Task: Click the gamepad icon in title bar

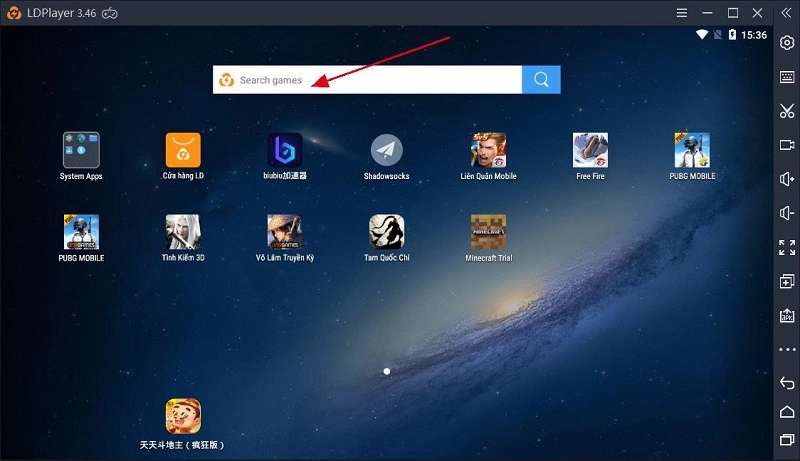Action: 110,14
